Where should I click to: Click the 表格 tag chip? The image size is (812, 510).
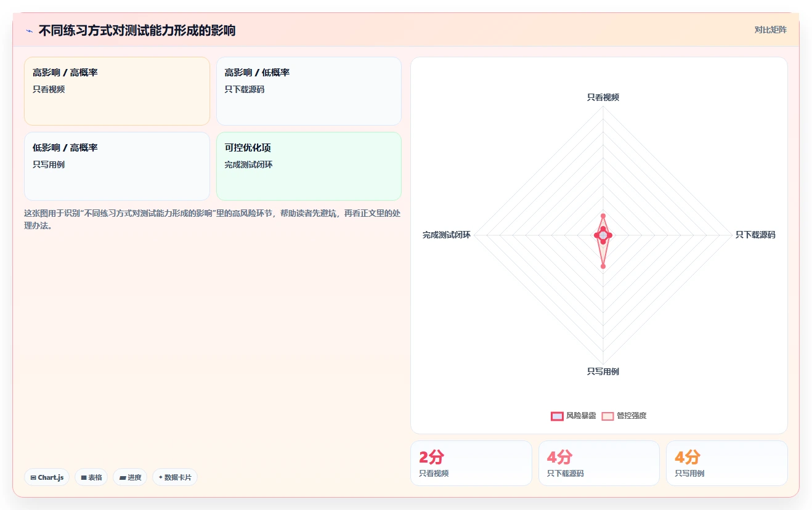click(x=91, y=477)
